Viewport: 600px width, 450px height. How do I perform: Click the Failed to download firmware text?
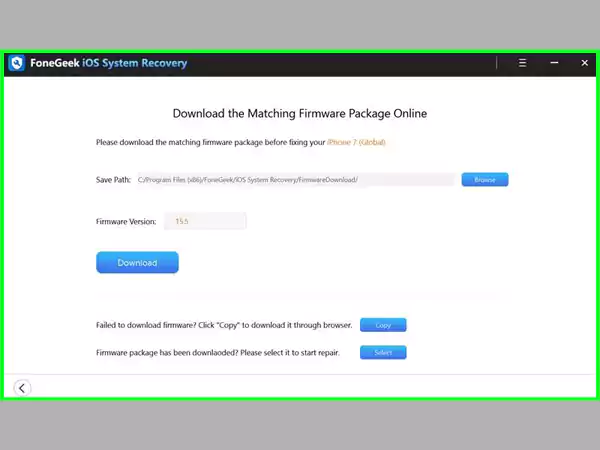[x=224, y=325]
